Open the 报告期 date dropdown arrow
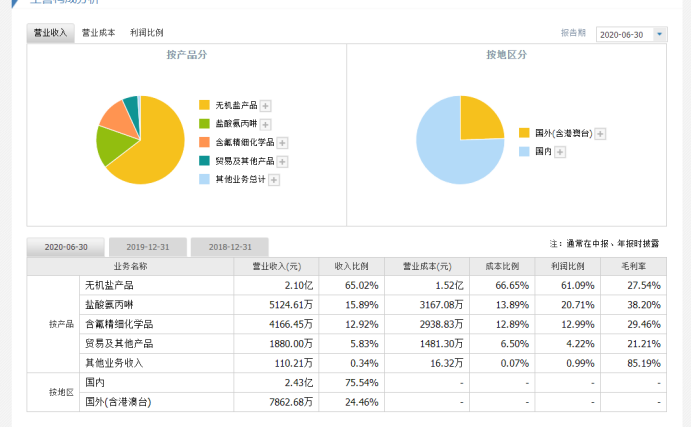Viewport: 692px width, 428px height. (660, 34)
